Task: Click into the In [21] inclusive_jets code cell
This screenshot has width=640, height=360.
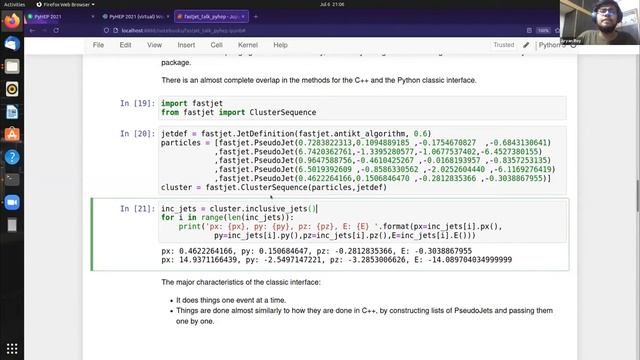Action: tap(362, 222)
